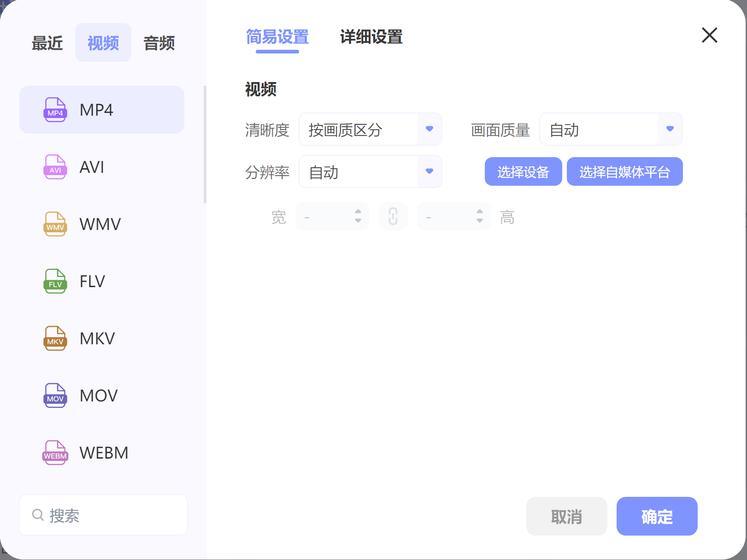This screenshot has height=560, width=747.
Task: Switch to the 最近 tab
Action: click(47, 42)
